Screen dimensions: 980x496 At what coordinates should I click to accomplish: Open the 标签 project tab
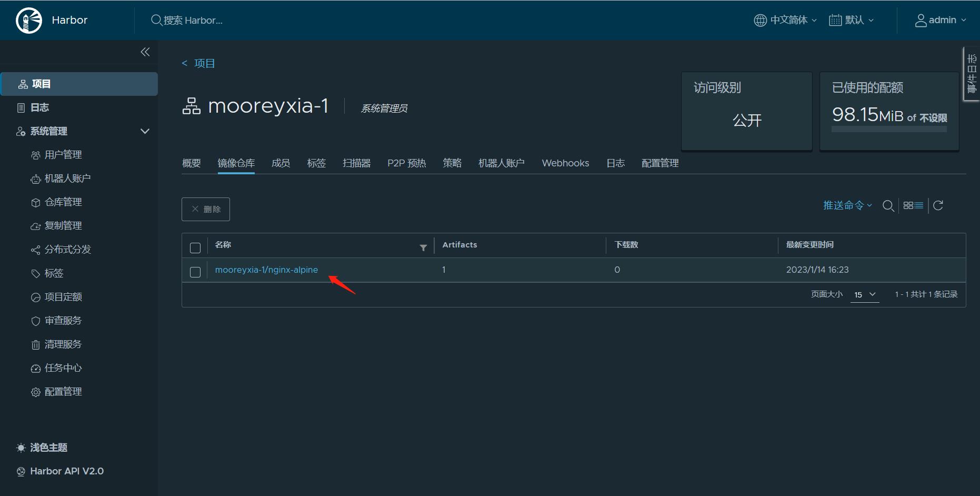[x=316, y=163]
